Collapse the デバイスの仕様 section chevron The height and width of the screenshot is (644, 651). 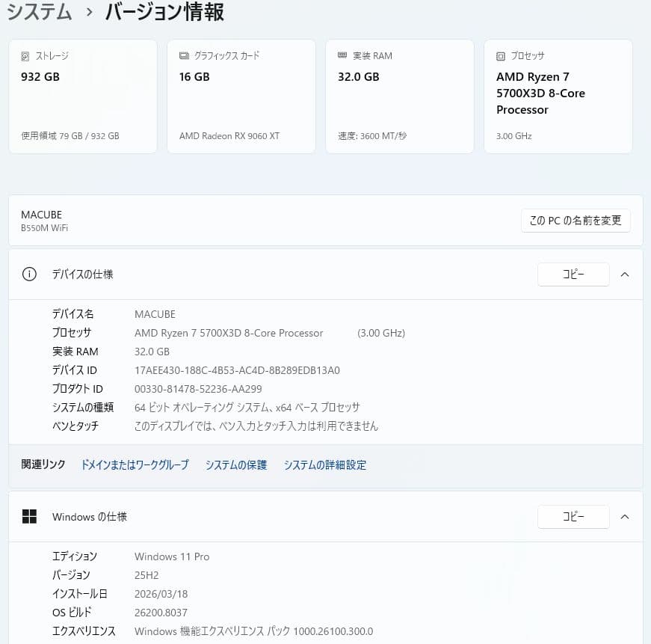pos(625,275)
